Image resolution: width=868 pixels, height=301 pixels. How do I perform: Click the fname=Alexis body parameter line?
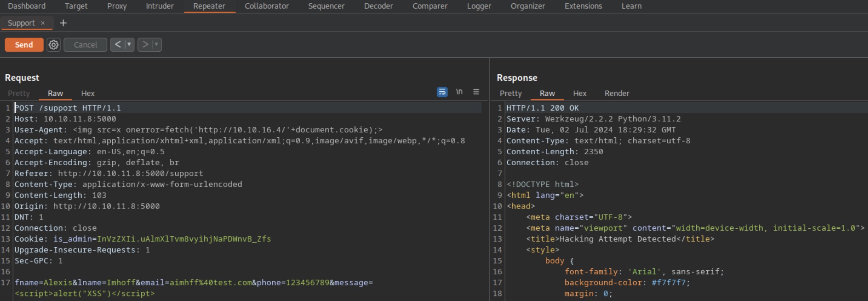click(193, 282)
